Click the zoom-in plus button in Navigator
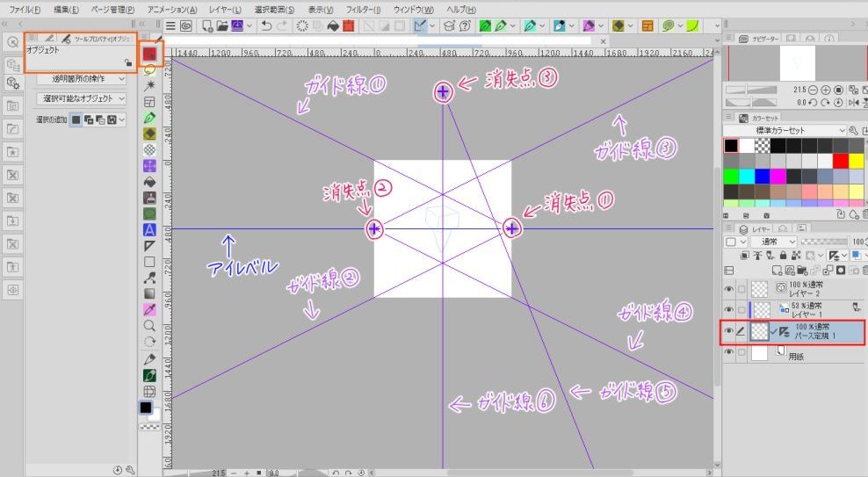Viewport: 868px width, 477px height. (825, 90)
